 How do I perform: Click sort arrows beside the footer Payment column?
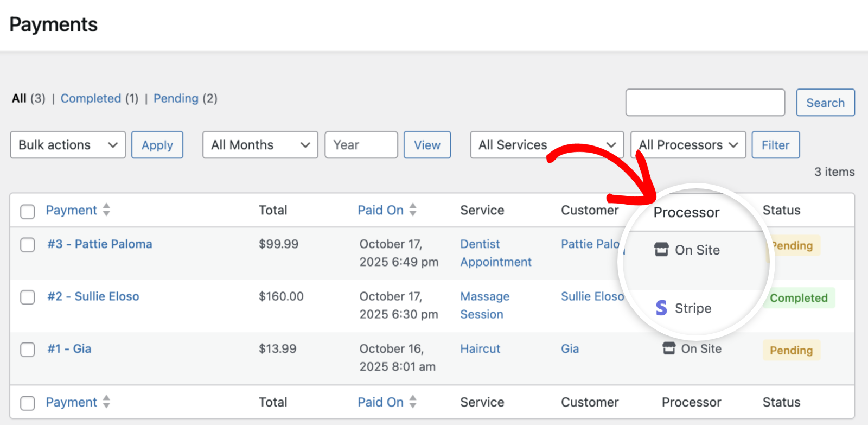(106, 402)
